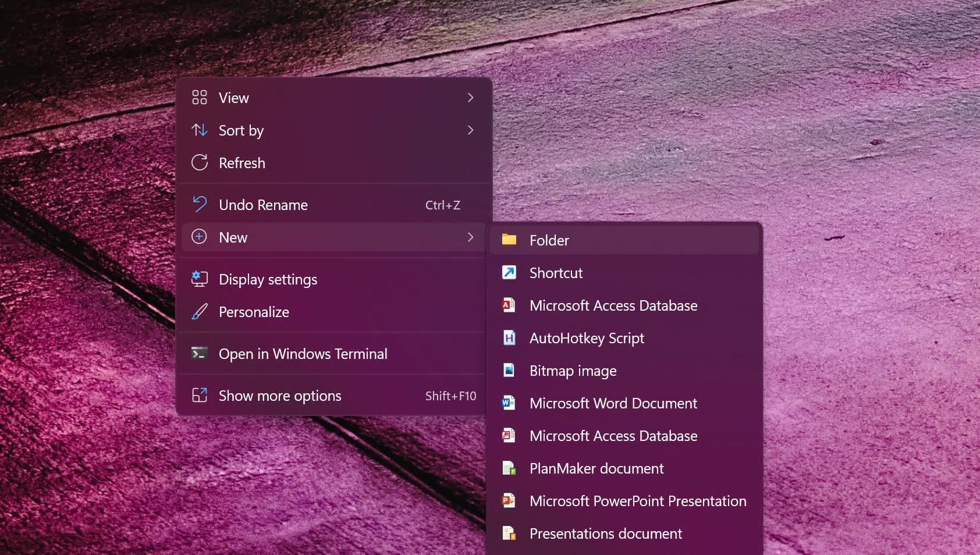Viewport: 980px width, 555px height.
Task: Click the Microsoft Word Document icon
Action: coord(509,403)
